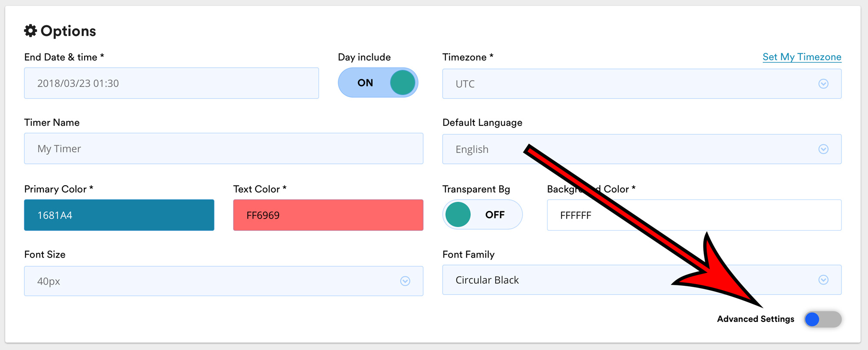Viewport: 868px width, 350px height.
Task: Toggle the Advanced Settings switch
Action: pyautogui.click(x=822, y=319)
